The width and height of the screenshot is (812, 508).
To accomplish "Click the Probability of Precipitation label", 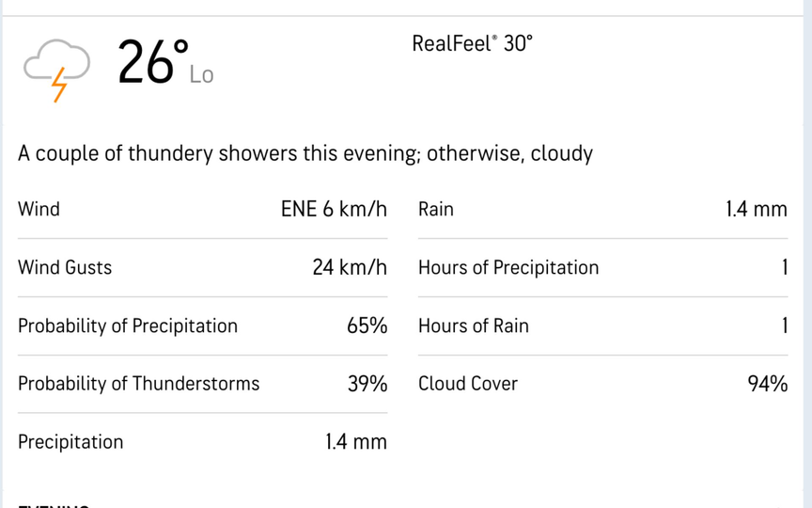I will click(128, 325).
